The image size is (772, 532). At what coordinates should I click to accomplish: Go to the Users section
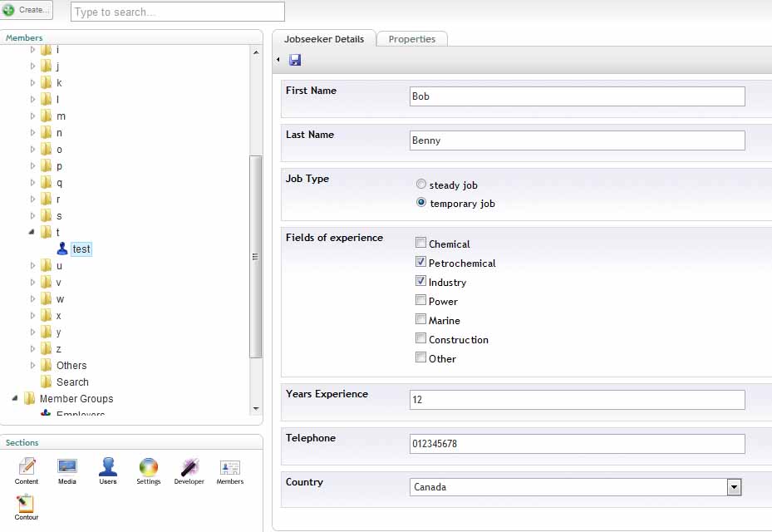click(x=108, y=469)
